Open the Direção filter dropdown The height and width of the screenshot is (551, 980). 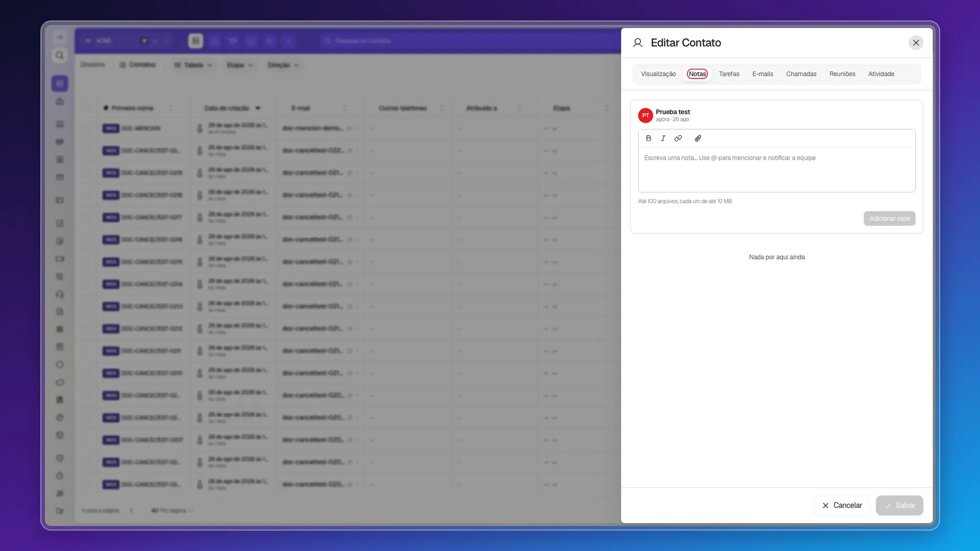pos(283,65)
